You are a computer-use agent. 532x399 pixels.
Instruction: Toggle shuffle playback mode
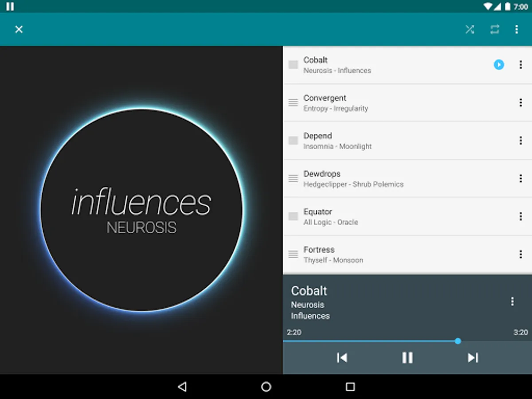(x=470, y=29)
